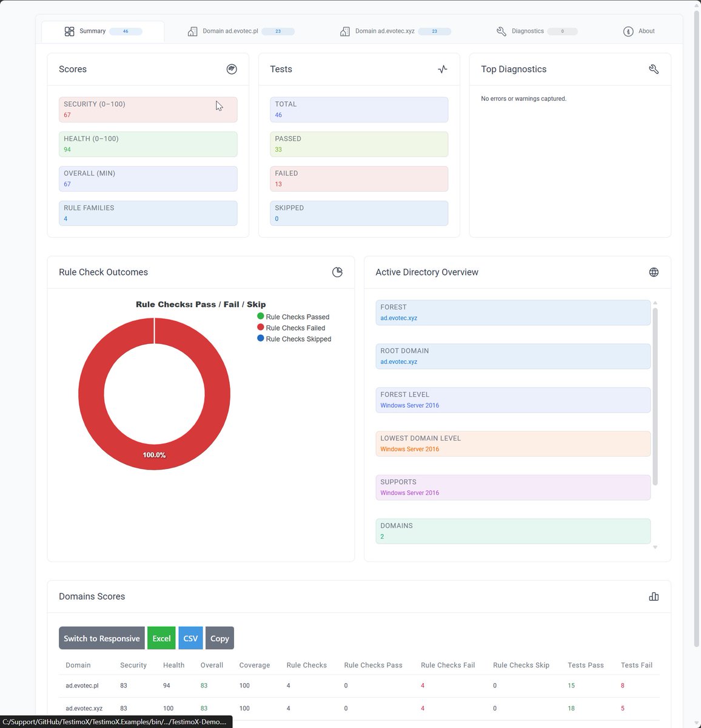Click the RULE FAMILIES card

(x=148, y=214)
